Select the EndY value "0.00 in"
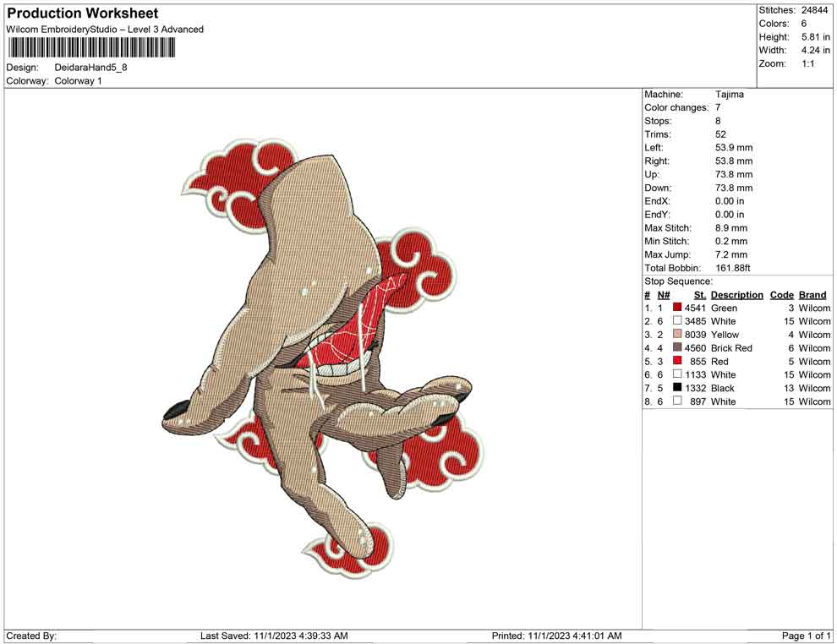Screen dimensions: 837x644 [730, 215]
